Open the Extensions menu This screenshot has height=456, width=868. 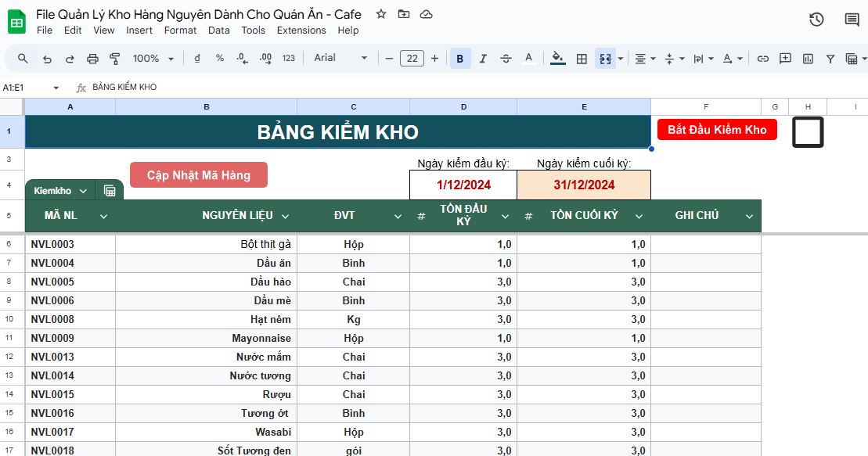(301, 31)
